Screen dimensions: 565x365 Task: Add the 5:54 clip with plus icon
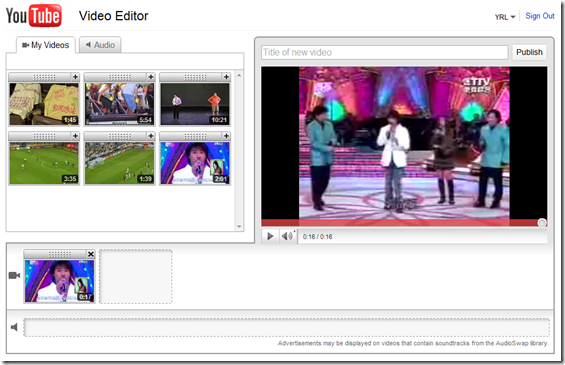click(x=151, y=77)
